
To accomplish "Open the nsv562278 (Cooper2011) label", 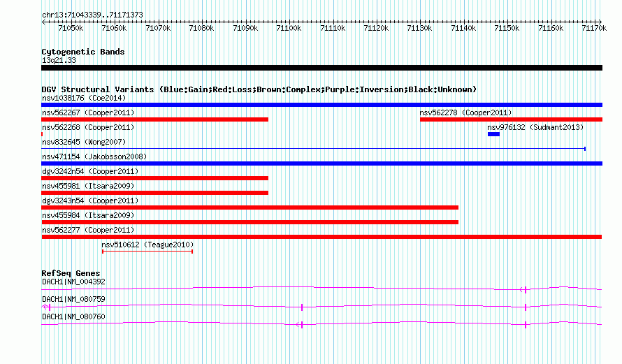I will pos(465,112).
